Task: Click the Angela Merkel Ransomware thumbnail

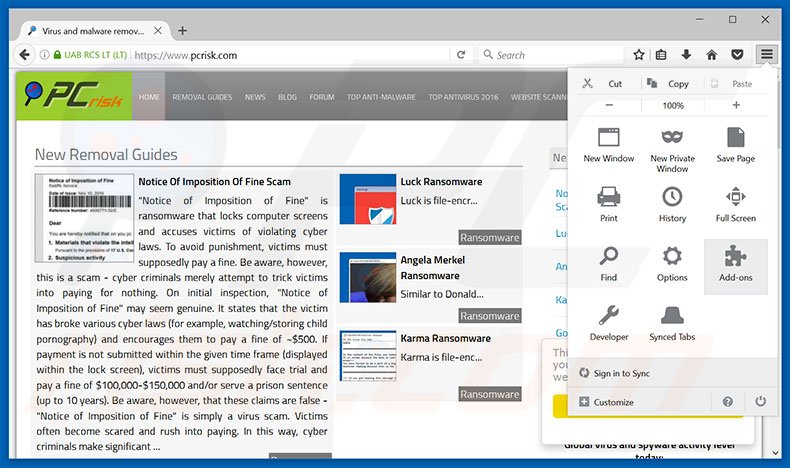Action: (x=368, y=278)
